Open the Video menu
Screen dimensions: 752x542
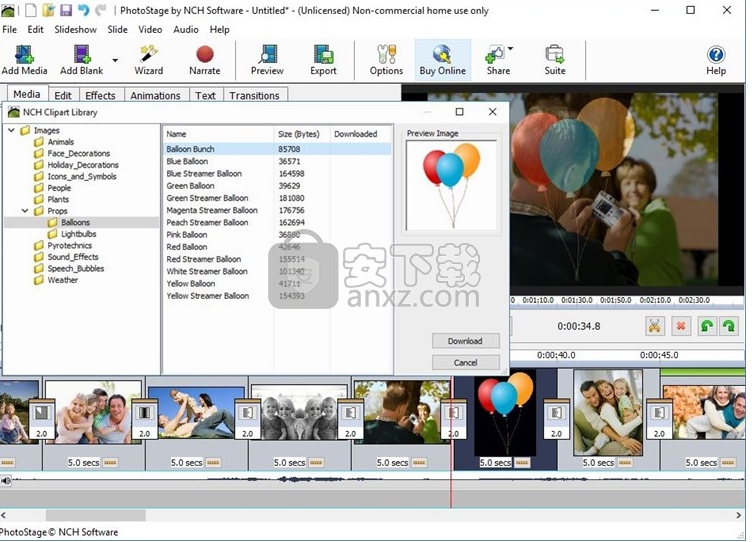pos(150,30)
